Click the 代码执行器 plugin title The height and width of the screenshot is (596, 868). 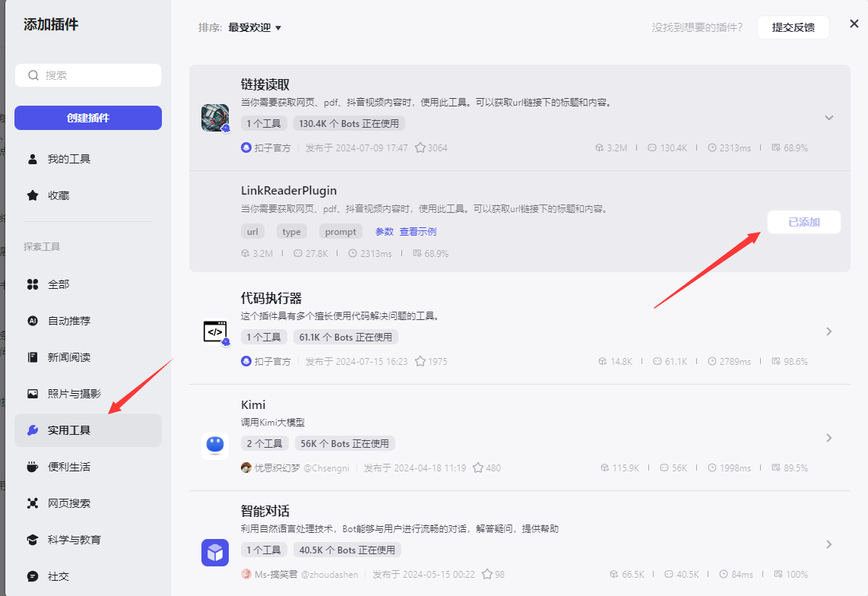click(271, 298)
